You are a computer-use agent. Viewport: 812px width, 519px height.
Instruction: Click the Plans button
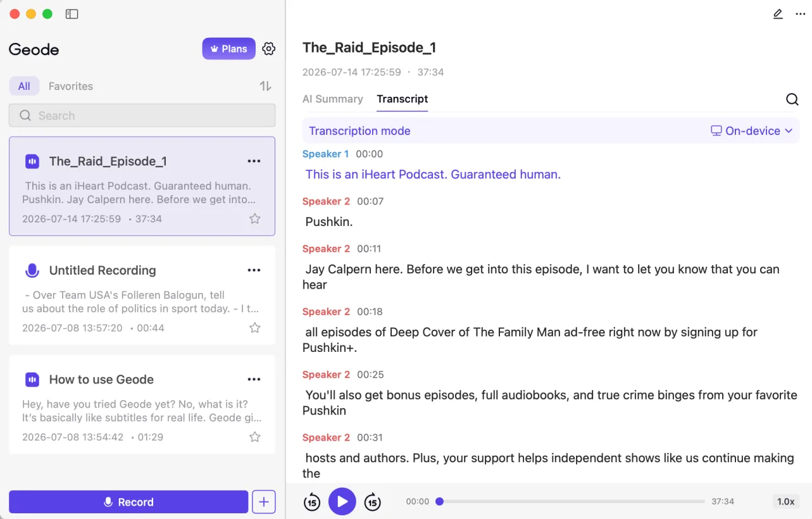pos(229,49)
